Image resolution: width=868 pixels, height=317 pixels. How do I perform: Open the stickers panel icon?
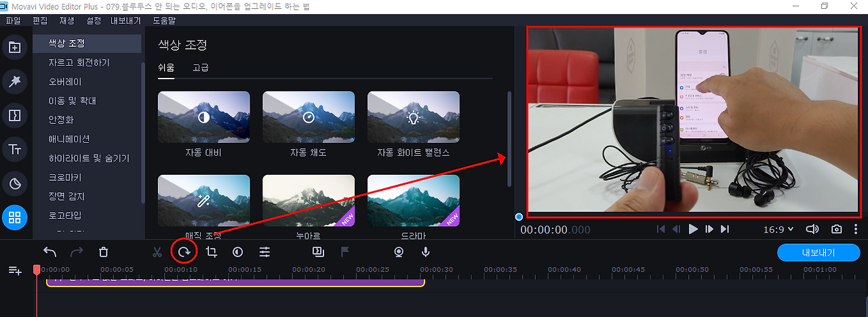pyautogui.click(x=14, y=184)
